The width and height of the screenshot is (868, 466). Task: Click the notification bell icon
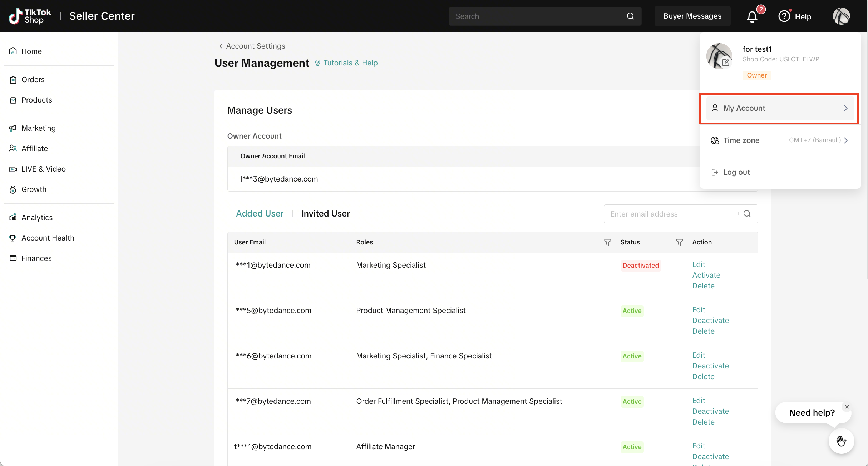click(x=752, y=16)
